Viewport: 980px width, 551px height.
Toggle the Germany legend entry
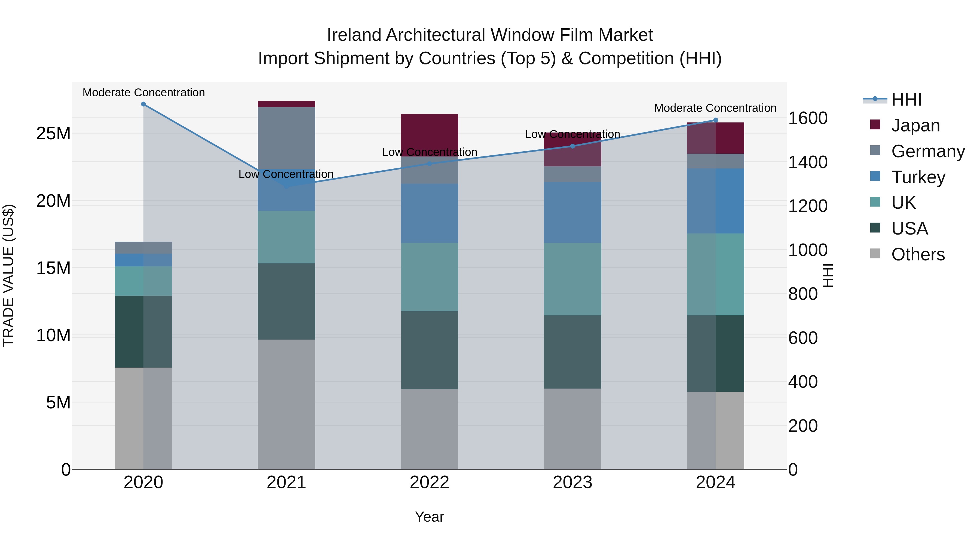(x=918, y=151)
